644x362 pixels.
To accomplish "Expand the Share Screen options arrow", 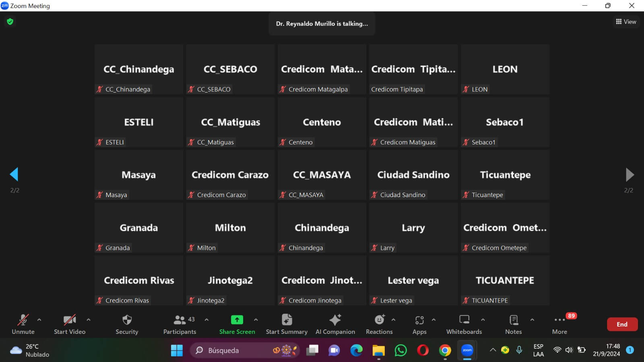I will (x=256, y=320).
